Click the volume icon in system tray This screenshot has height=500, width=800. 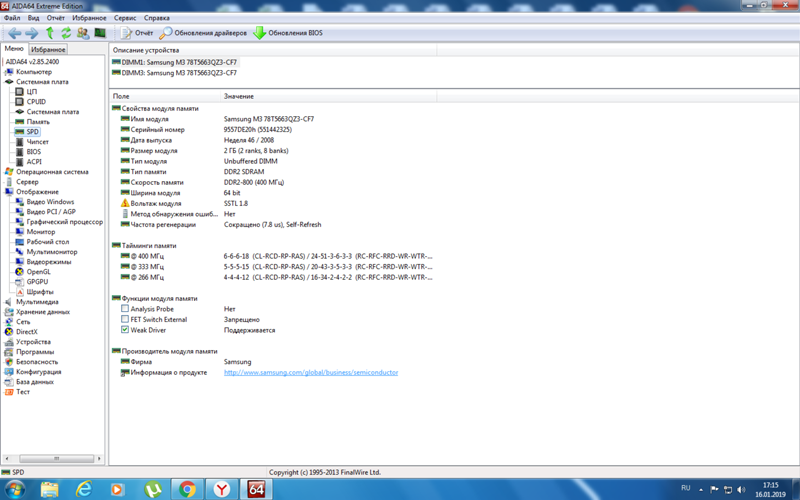[x=741, y=490]
